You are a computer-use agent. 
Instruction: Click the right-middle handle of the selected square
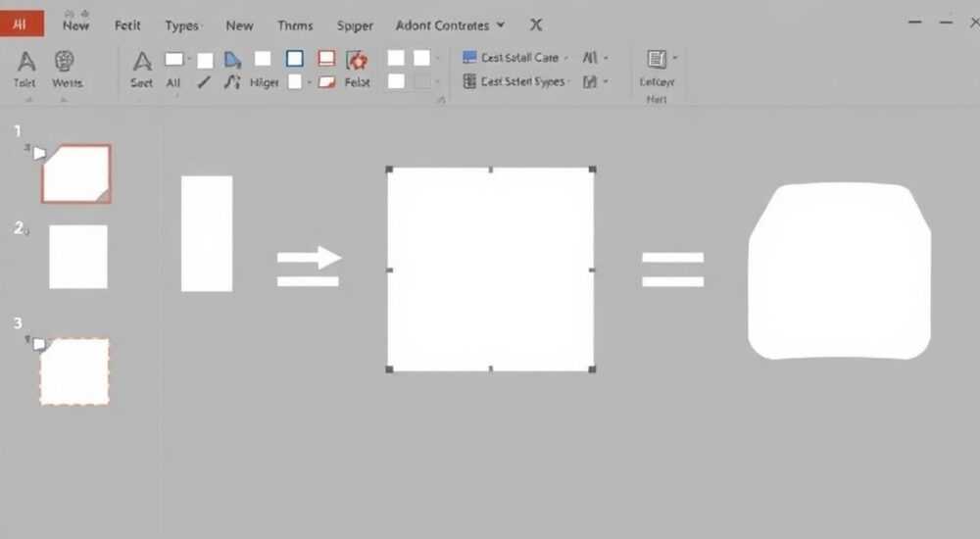(593, 270)
